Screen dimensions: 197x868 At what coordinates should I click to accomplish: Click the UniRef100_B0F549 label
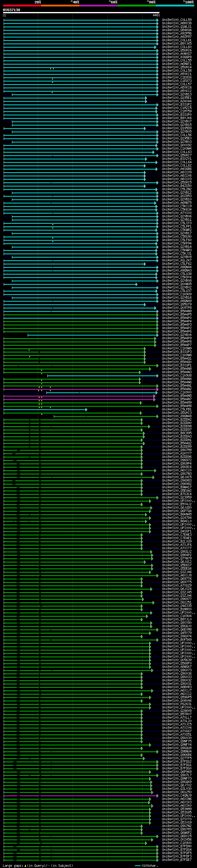[x=176, y=640]
